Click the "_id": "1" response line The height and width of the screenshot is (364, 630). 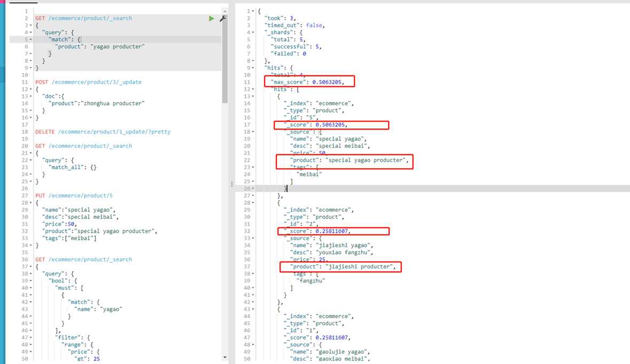pyautogui.click(x=301, y=331)
